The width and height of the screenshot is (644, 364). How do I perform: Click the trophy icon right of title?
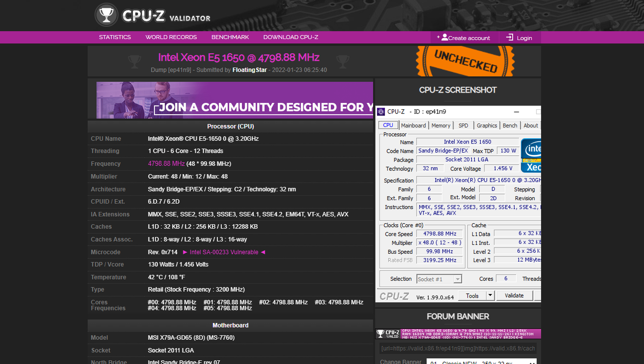(x=343, y=62)
